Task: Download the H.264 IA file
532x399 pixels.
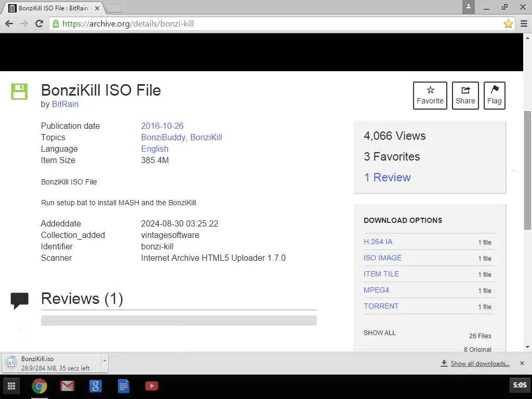Action: [378, 242]
